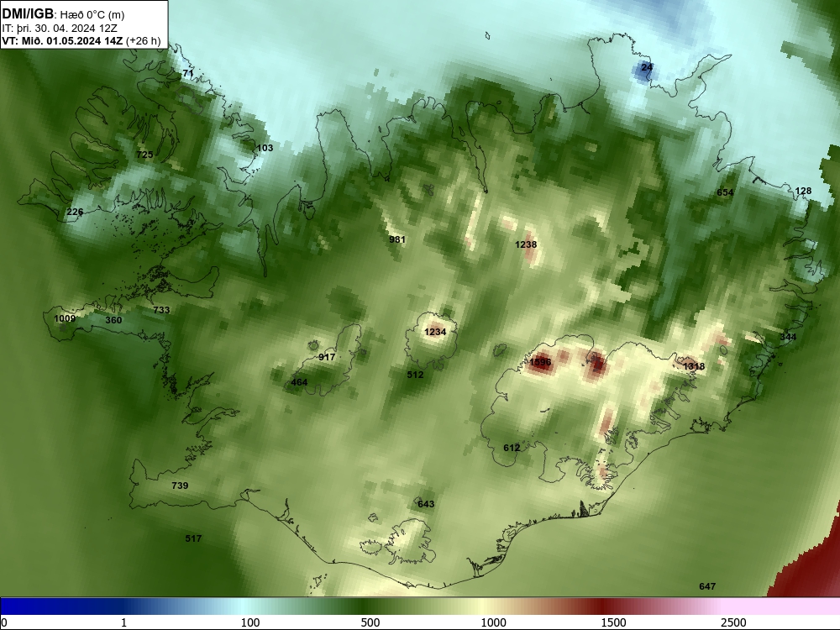The height and width of the screenshot is (630, 840).
Task: Click the blue 24 value label
Action: point(647,67)
